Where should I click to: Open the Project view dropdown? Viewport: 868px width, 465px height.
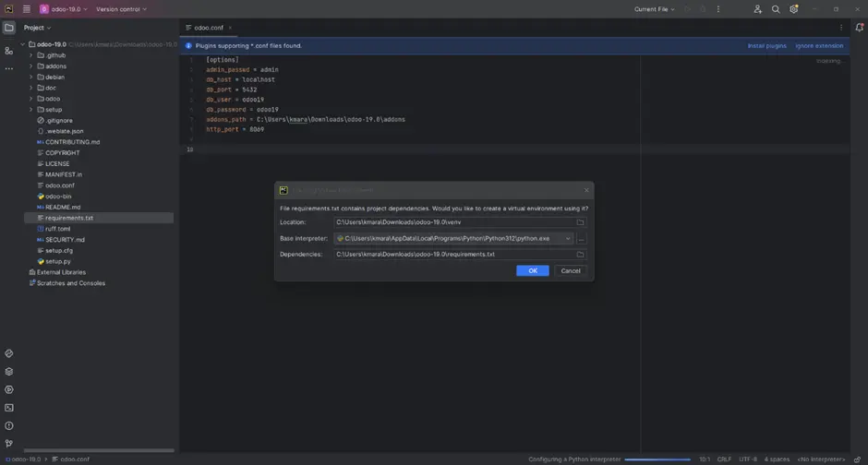point(37,28)
